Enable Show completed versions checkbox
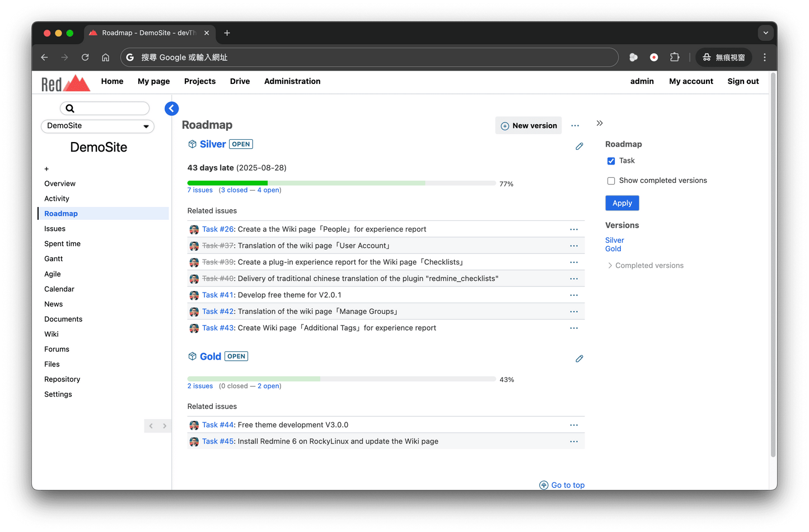809x532 pixels. [x=611, y=181]
